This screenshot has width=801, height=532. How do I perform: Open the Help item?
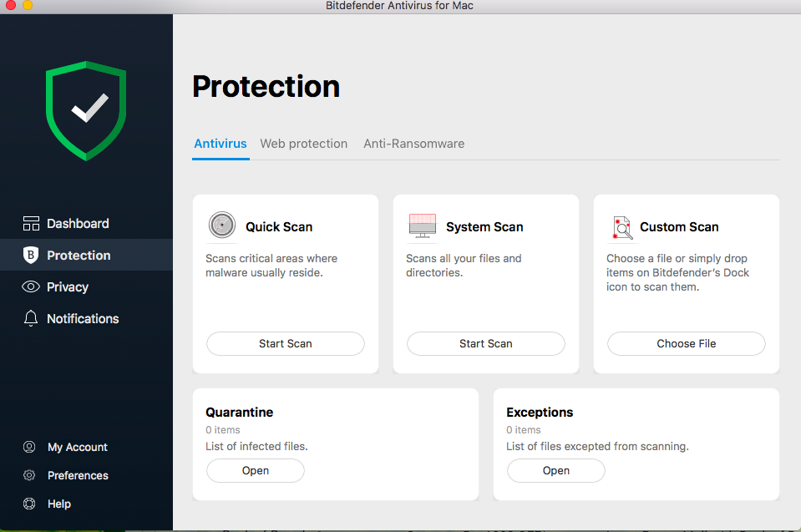pyautogui.click(x=59, y=504)
